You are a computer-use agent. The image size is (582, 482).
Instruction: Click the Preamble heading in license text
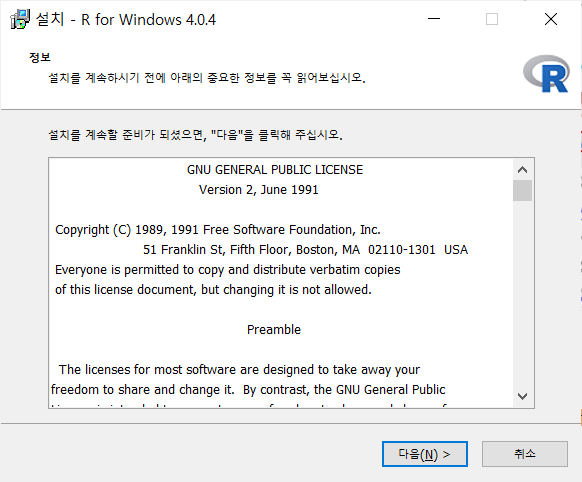pyautogui.click(x=274, y=329)
